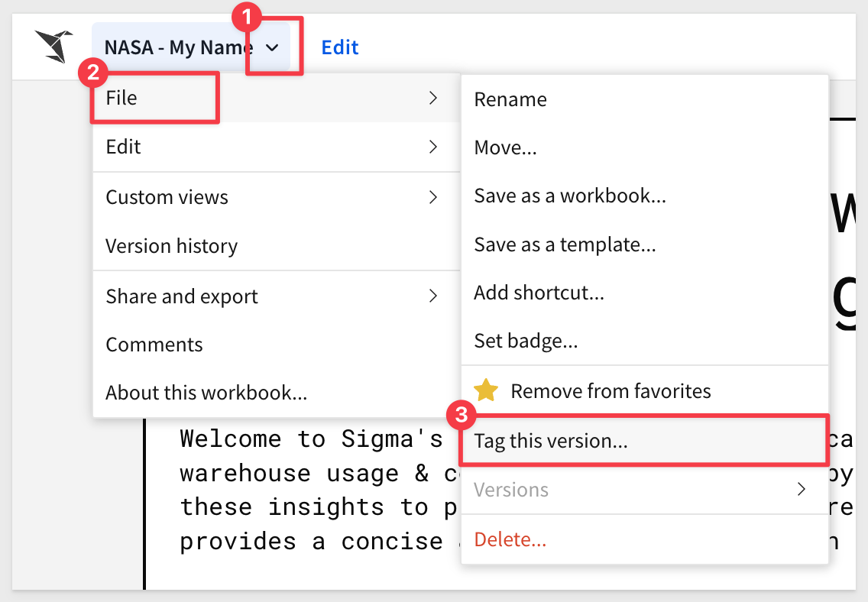Click the Sigma bird logo icon
This screenshot has width=868, height=602.
click(x=53, y=47)
